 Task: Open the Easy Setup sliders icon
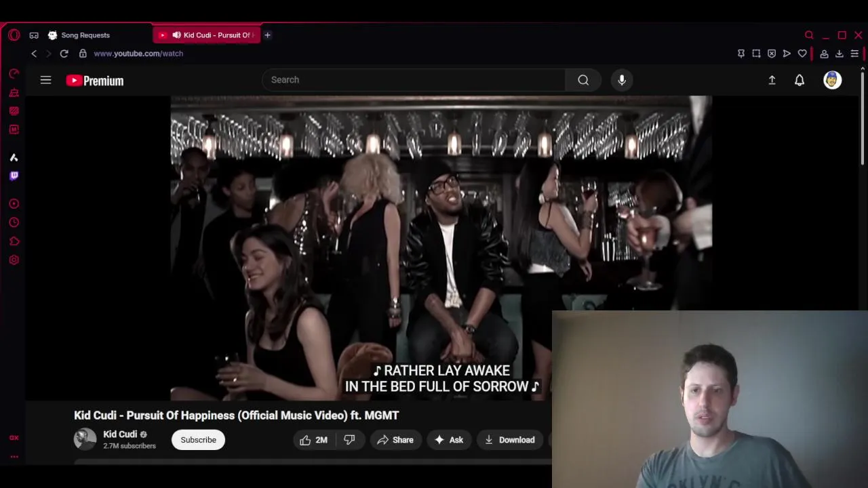[x=854, y=54]
